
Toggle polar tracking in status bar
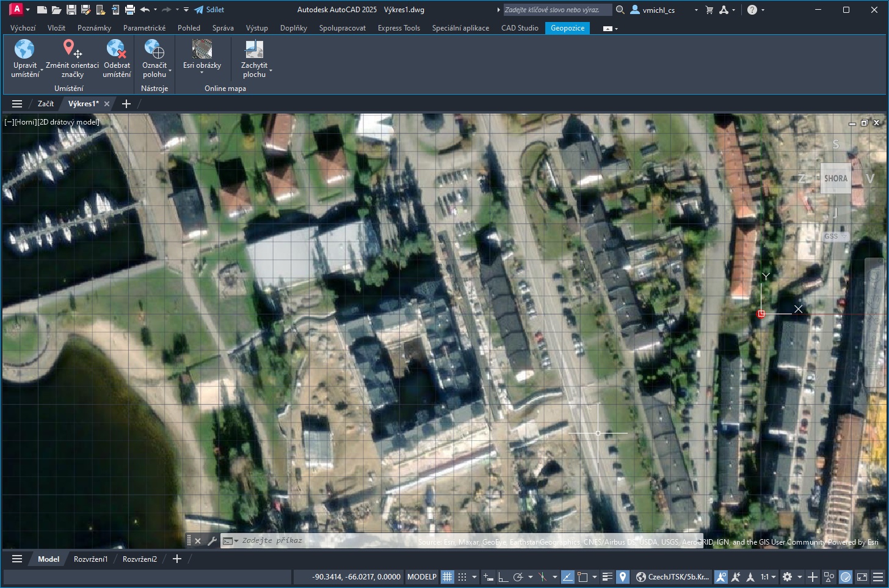pyautogui.click(x=518, y=577)
